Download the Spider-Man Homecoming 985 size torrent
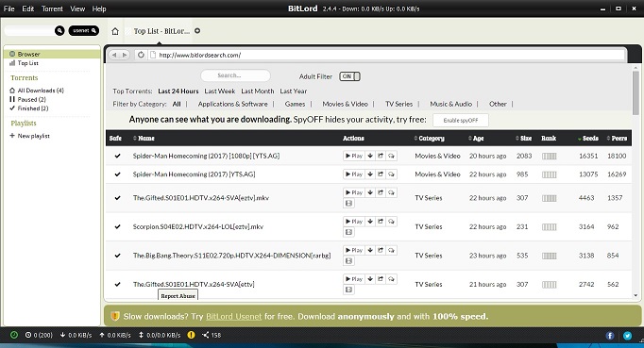This screenshot has height=348, width=644. pyautogui.click(x=370, y=174)
